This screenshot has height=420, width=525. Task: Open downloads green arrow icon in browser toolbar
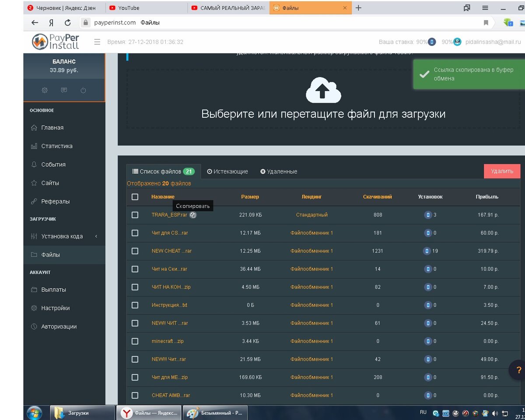point(508,22)
